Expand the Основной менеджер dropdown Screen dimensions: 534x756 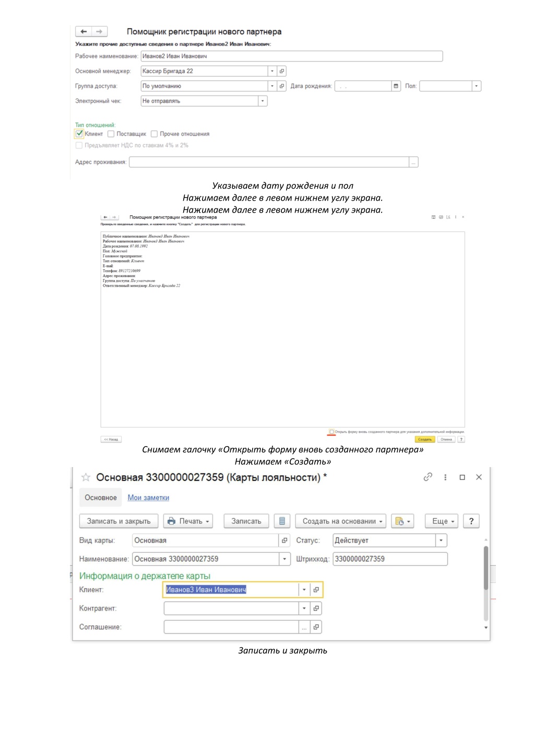pyautogui.click(x=272, y=71)
